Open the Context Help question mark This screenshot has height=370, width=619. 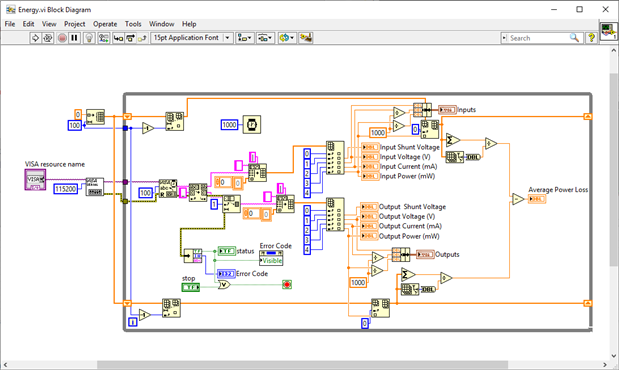pos(591,38)
